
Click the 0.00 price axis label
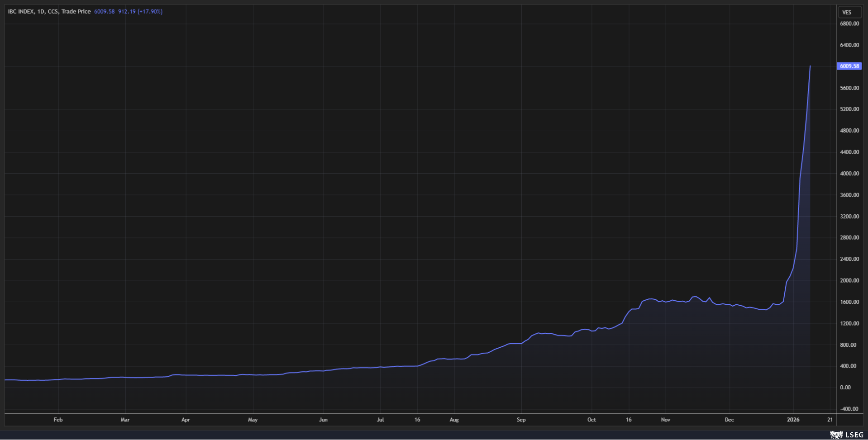845,388
